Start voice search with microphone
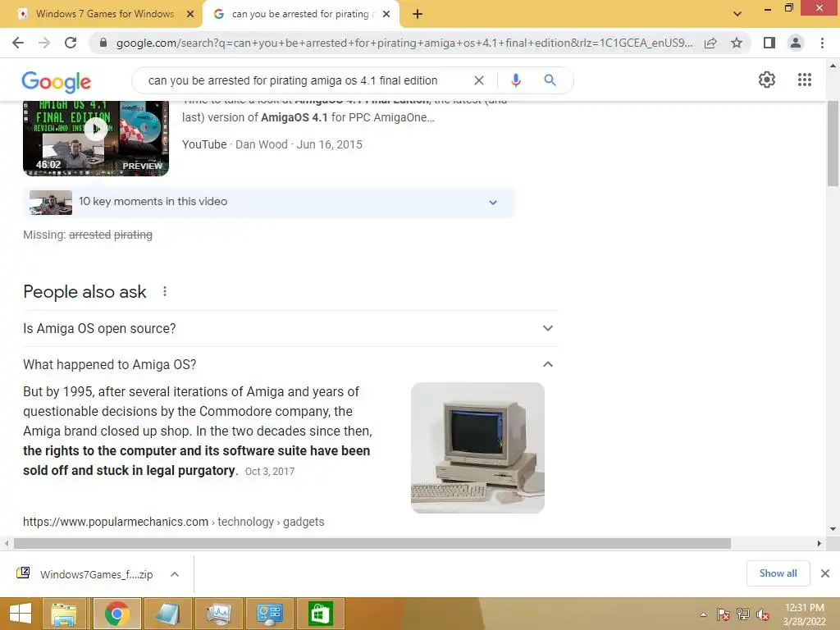840x630 pixels. 515,80
